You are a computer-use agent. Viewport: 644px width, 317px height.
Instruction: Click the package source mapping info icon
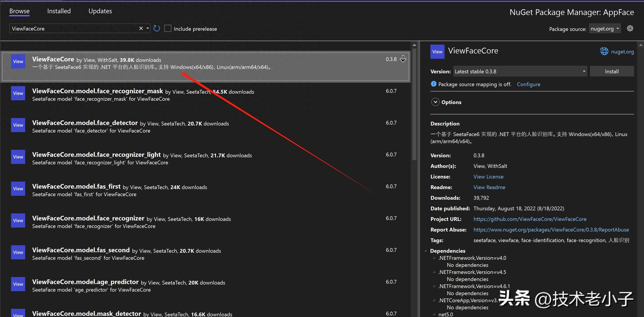[x=434, y=84]
